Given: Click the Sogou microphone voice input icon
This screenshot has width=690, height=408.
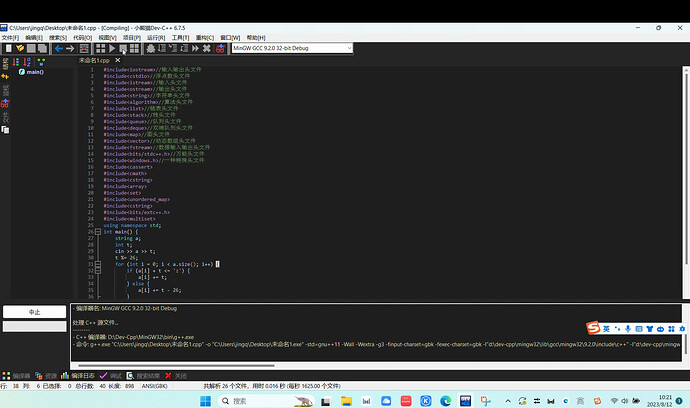Looking at the screenshot, I should 628,329.
